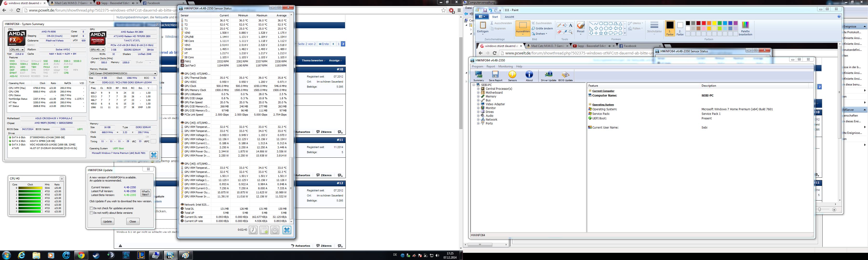Open the Program menu in HWiNFO64
This screenshot has height=260, width=868.
(477, 67)
